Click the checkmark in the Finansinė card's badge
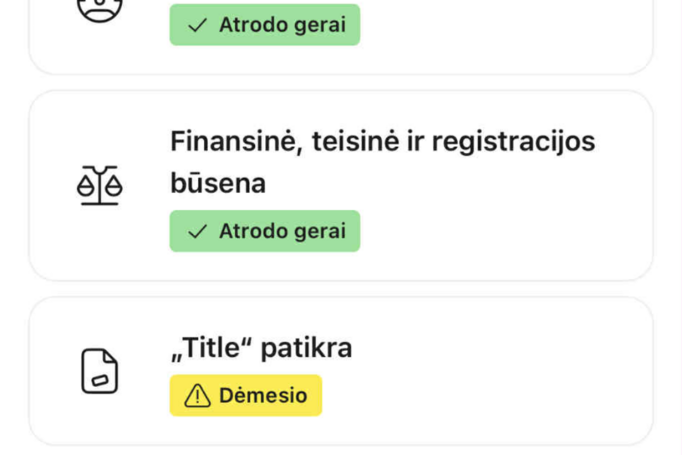682x455 pixels. 198,231
